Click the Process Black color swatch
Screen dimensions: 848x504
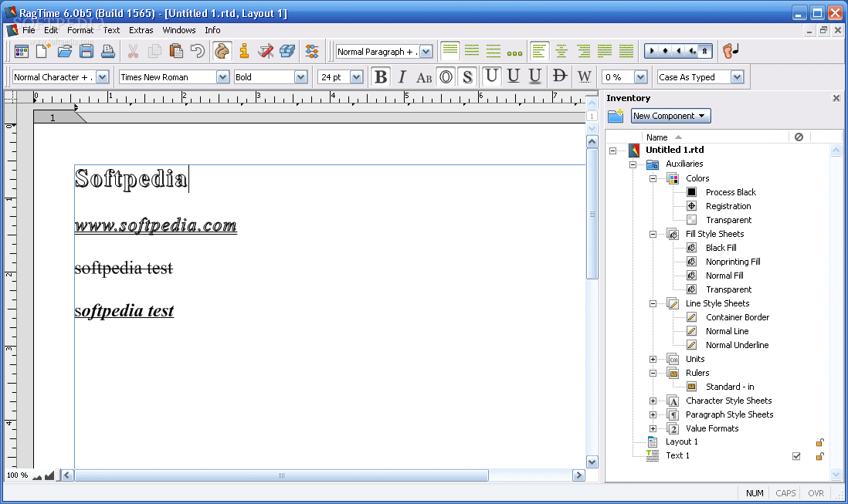coord(692,191)
